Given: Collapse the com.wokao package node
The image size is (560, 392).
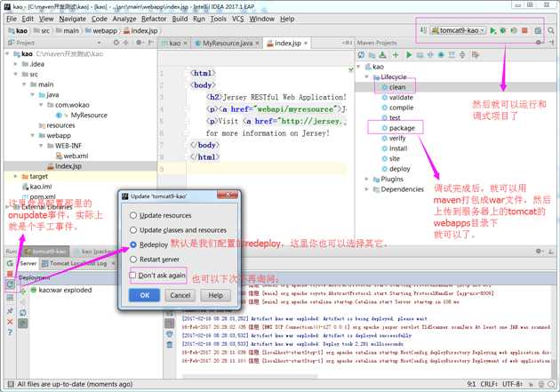Looking at the screenshot, I should pos(41,105).
